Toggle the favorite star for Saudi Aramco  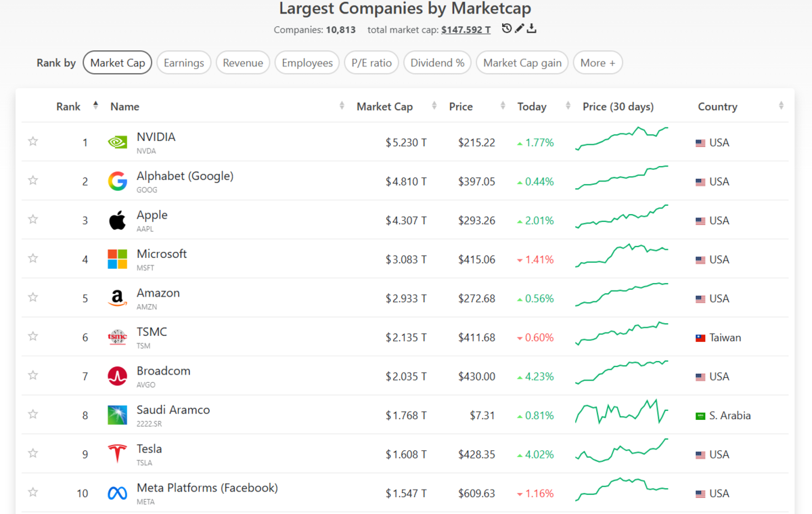tap(32, 414)
